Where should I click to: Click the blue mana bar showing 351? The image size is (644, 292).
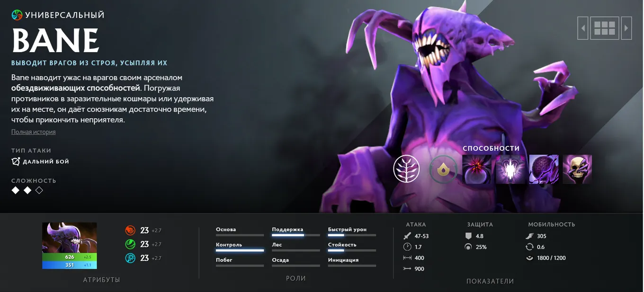tap(70, 265)
